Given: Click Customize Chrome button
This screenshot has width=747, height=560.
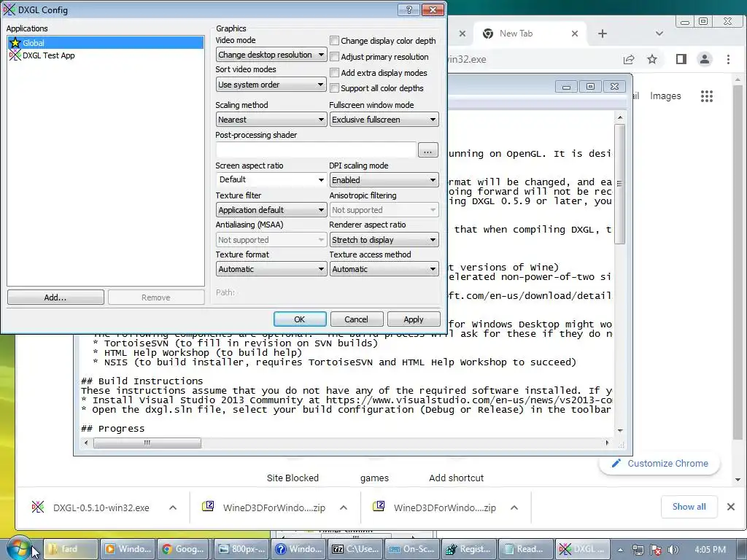Looking at the screenshot, I should coord(659,463).
